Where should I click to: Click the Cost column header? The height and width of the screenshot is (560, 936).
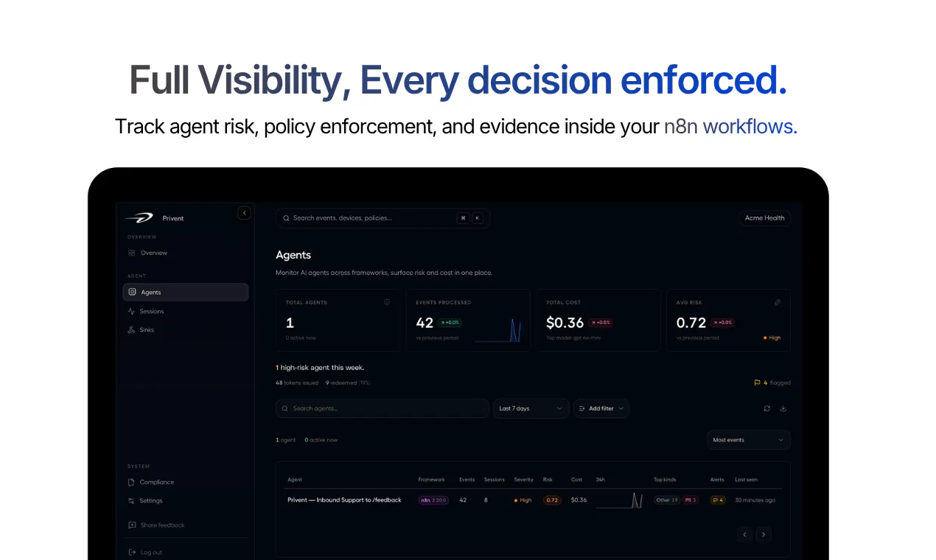click(577, 480)
